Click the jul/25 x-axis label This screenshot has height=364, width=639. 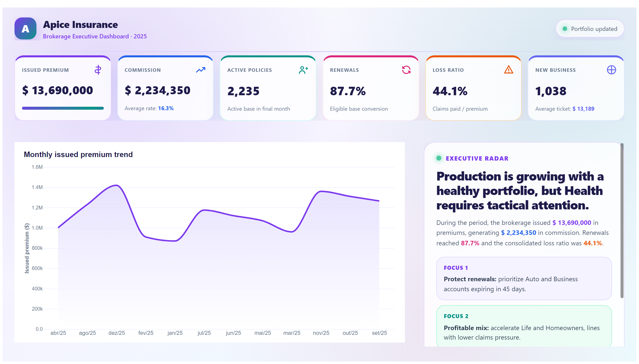point(204,333)
